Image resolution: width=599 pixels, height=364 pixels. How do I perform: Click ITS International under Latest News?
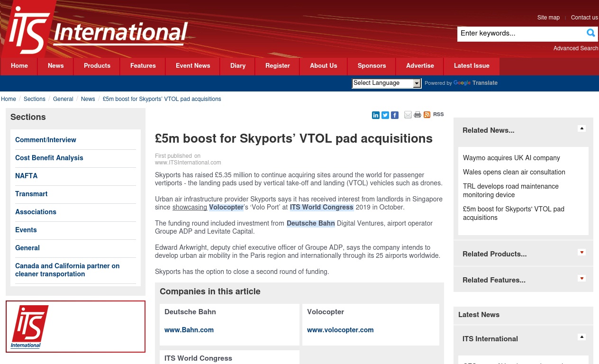coord(490,339)
